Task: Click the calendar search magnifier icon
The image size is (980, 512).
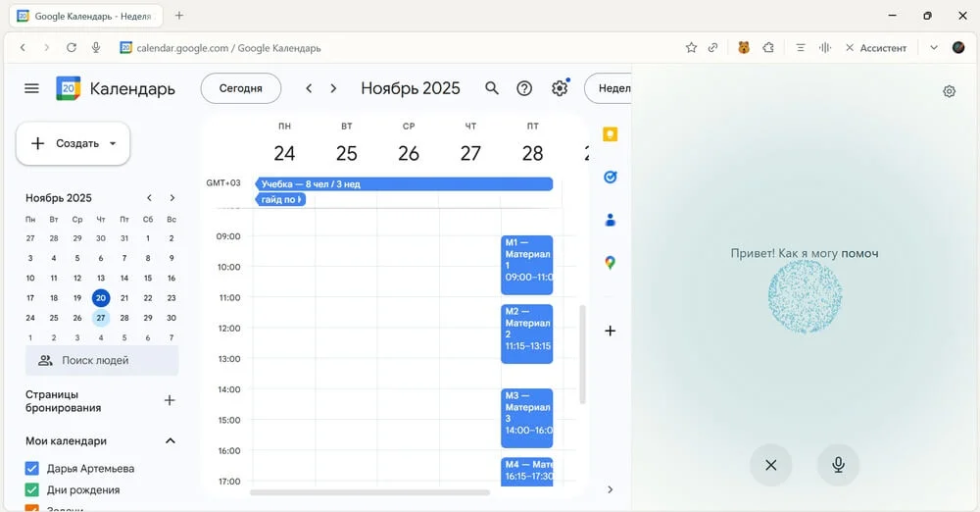Action: (492, 88)
